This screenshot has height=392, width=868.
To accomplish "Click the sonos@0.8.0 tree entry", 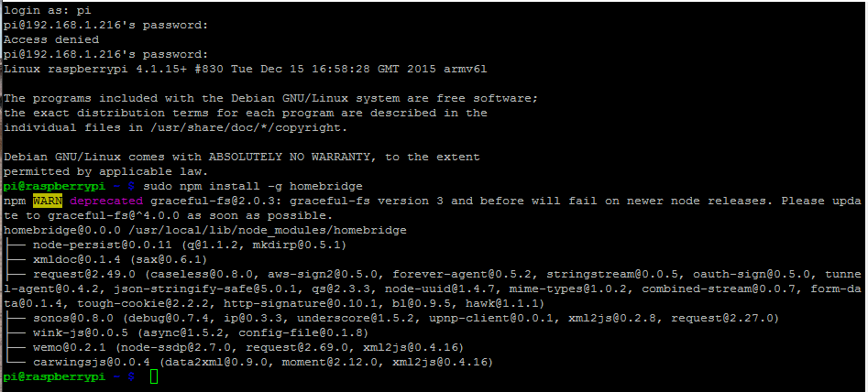I will pyautogui.click(x=73, y=318).
